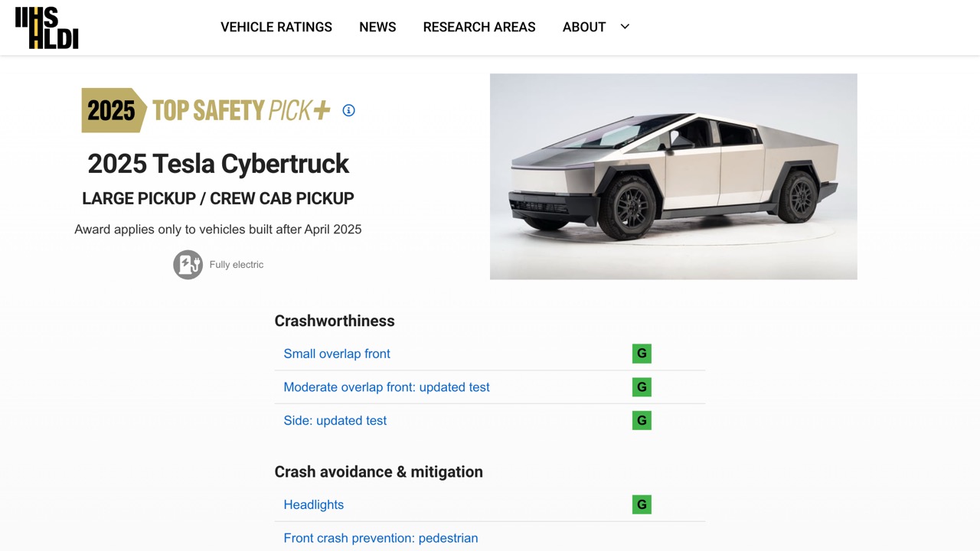This screenshot has width=980, height=551.
Task: Click the fully electric plug icon
Action: [x=188, y=265]
